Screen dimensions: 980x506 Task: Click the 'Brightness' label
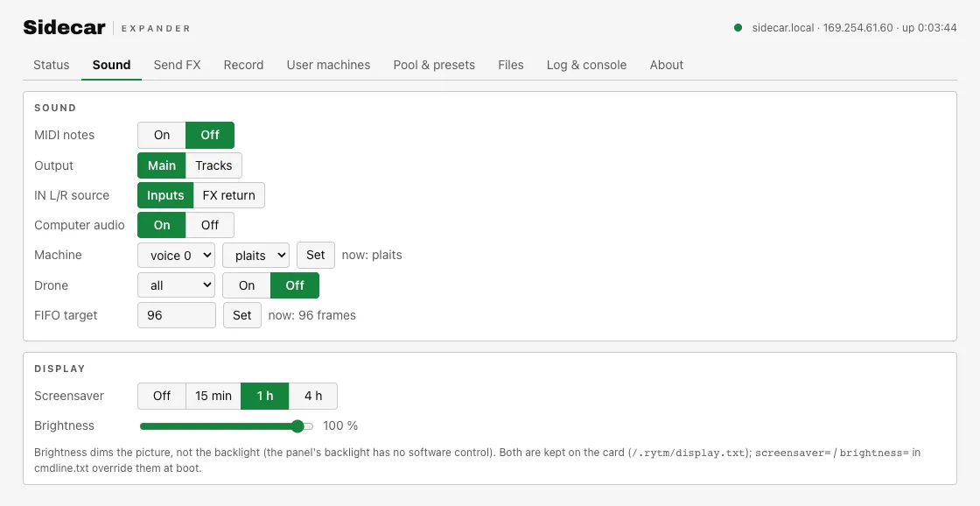(x=65, y=426)
